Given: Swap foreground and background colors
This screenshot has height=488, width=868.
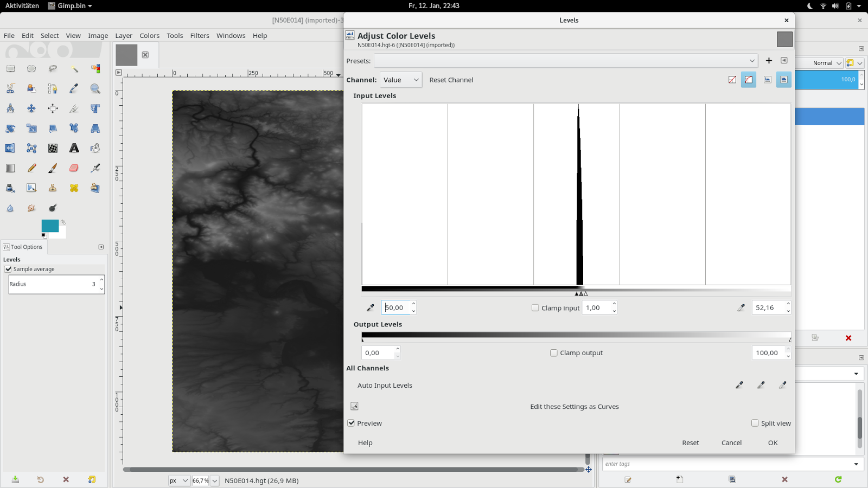Looking at the screenshot, I should click(x=63, y=222).
